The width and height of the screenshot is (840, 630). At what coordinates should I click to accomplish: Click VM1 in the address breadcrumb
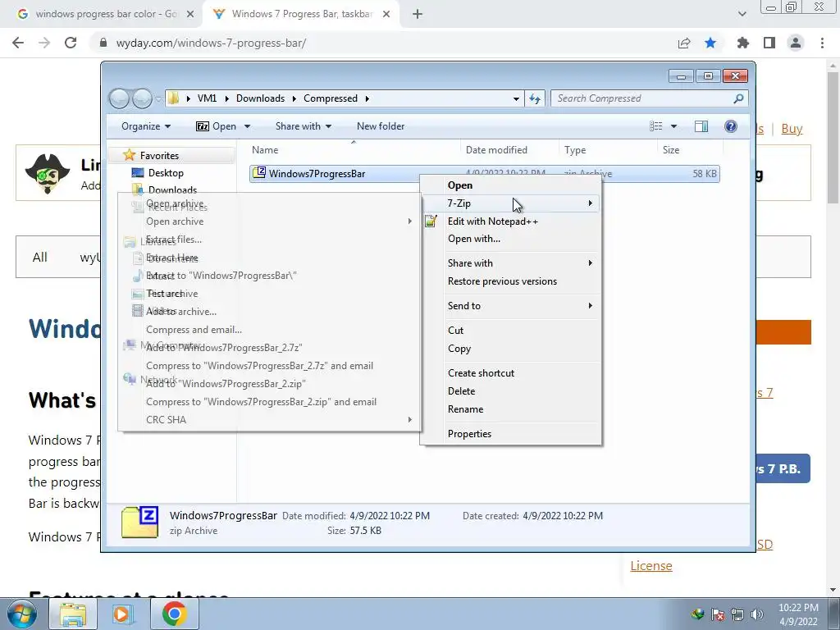coord(207,98)
